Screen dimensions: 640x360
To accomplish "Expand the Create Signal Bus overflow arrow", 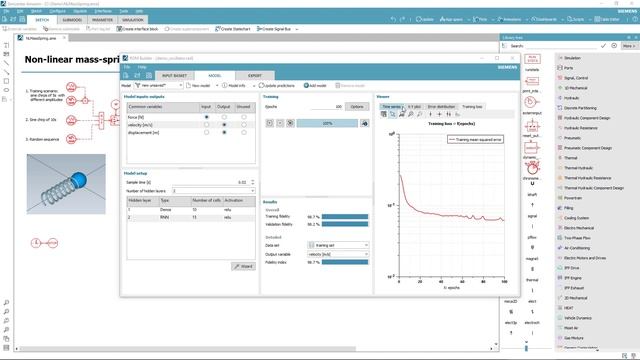I will click(x=297, y=29).
